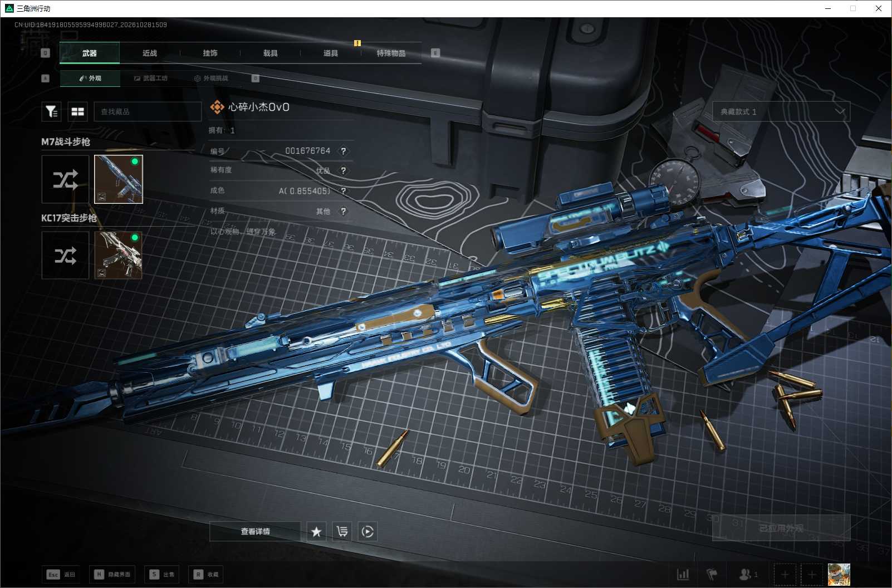892x588 pixels.
Task: Click R 收藏 to favorite
Action: 206,574
